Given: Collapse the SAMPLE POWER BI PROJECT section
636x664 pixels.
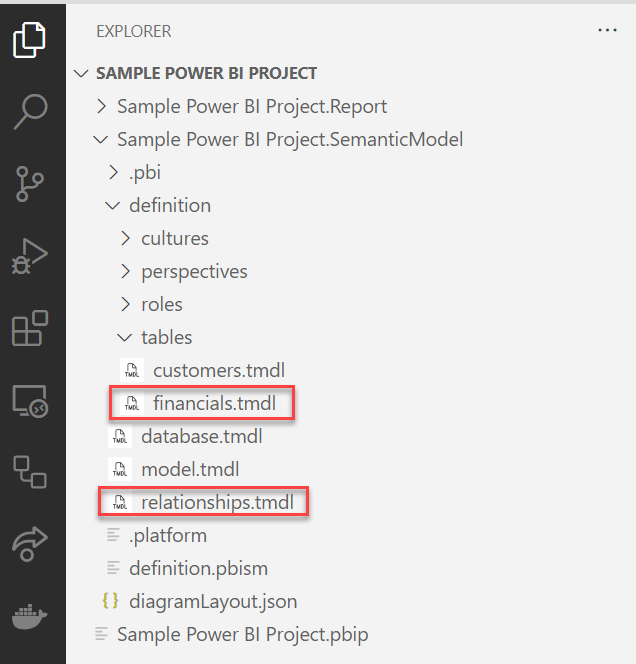Looking at the screenshot, I should coord(206,73).
